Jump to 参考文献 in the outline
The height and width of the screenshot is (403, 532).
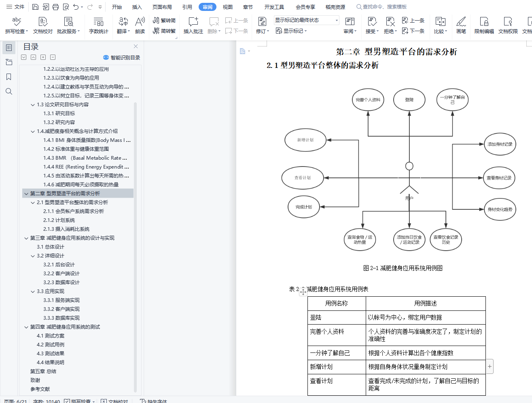tap(40, 389)
